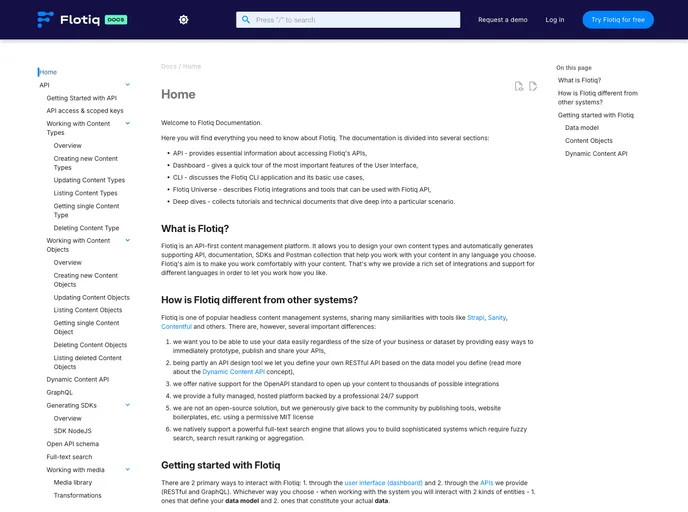Open Listing Content Types page

tap(86, 193)
